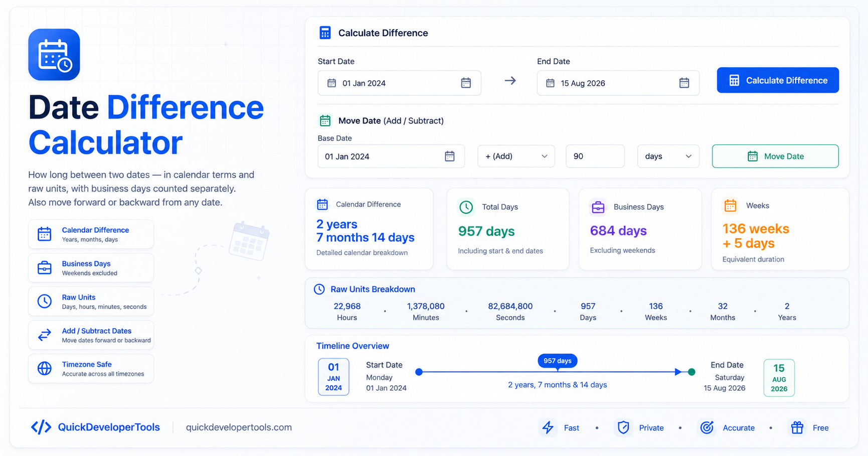The width and height of the screenshot is (868, 456).
Task: Click the 15 AUG 2026 date badge
Action: point(779,378)
